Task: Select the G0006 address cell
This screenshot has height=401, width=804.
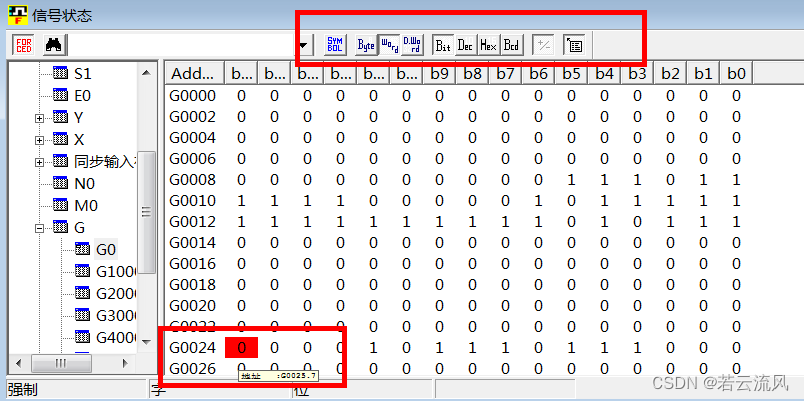Action: click(x=193, y=159)
